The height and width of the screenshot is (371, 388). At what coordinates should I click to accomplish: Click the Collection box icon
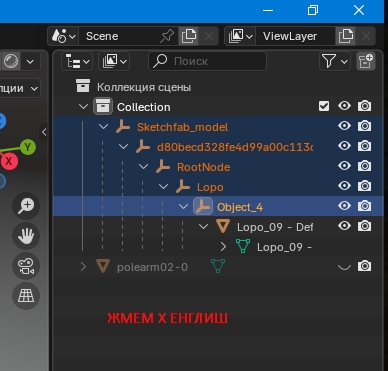103,107
